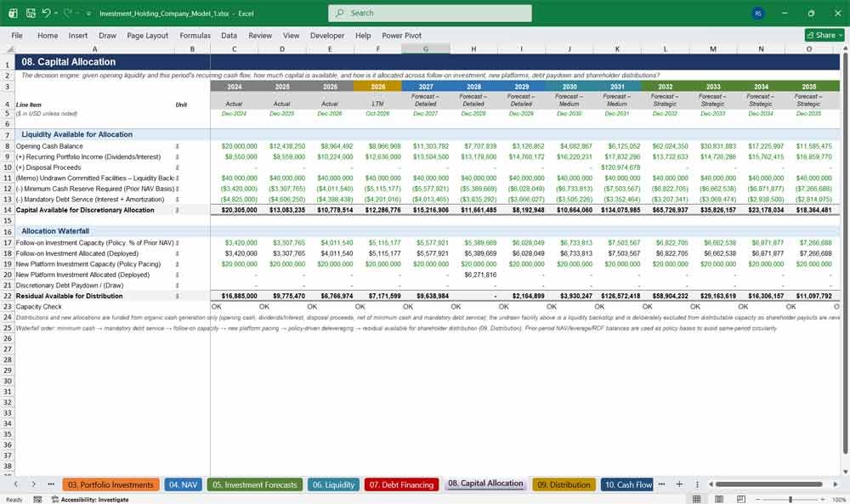Select column K header
Image resolution: width=850 pixels, height=504 pixels.
pos(617,48)
